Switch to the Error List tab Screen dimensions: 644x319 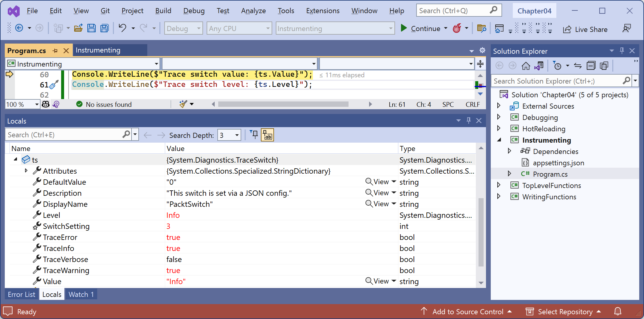point(21,295)
